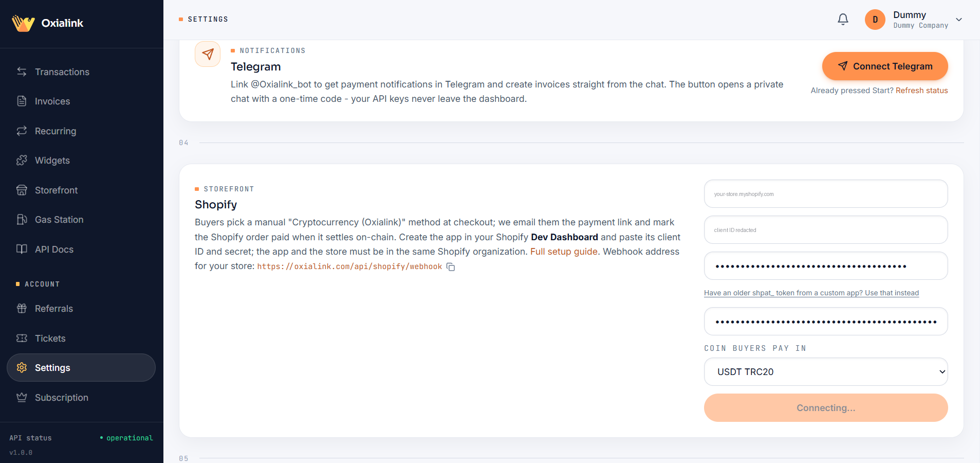
Task: Select Gas Station in sidebar
Action: (81, 220)
